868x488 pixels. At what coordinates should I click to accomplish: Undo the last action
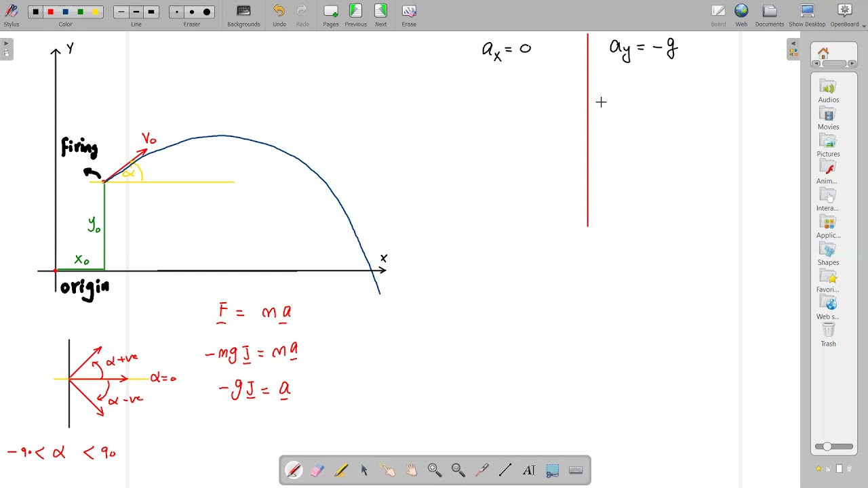[x=279, y=15]
